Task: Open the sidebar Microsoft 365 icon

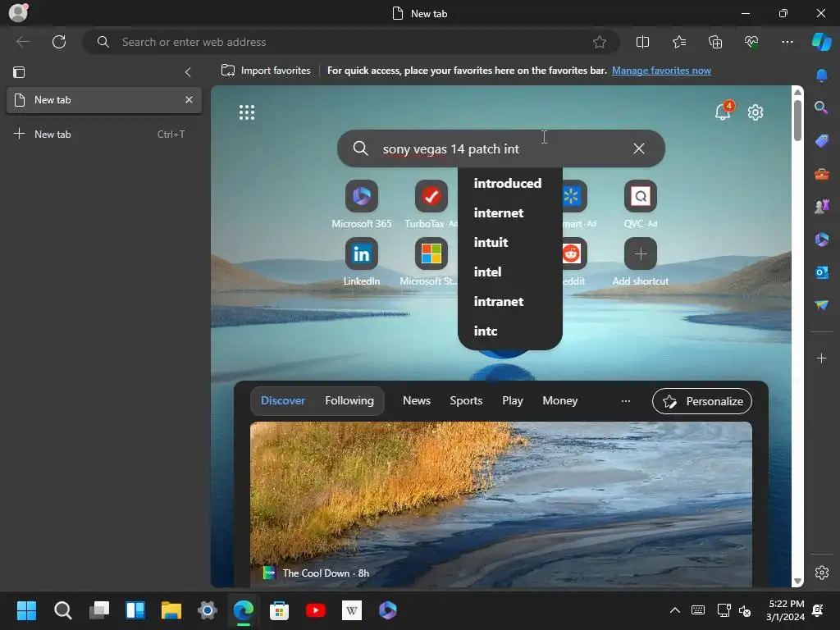Action: pos(821,240)
